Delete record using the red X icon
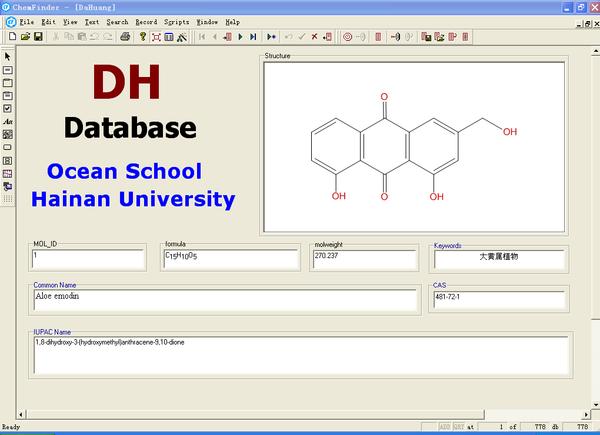 point(314,37)
